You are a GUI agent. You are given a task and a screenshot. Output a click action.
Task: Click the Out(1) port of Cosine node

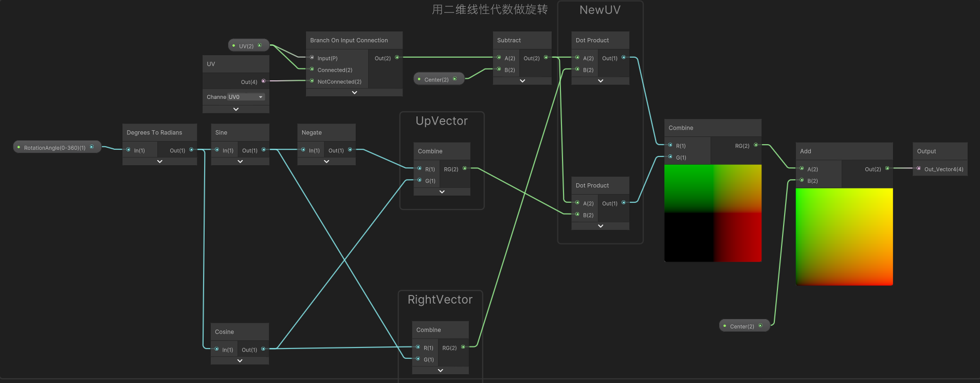(x=263, y=349)
